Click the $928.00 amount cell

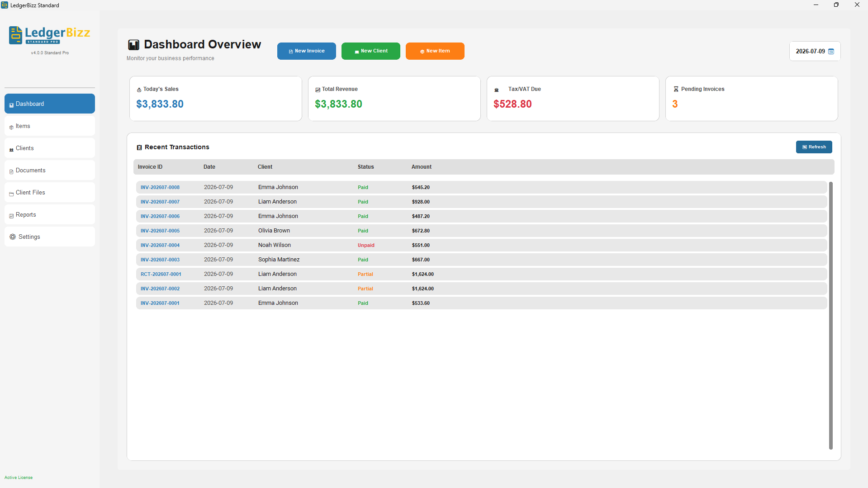pyautogui.click(x=421, y=202)
